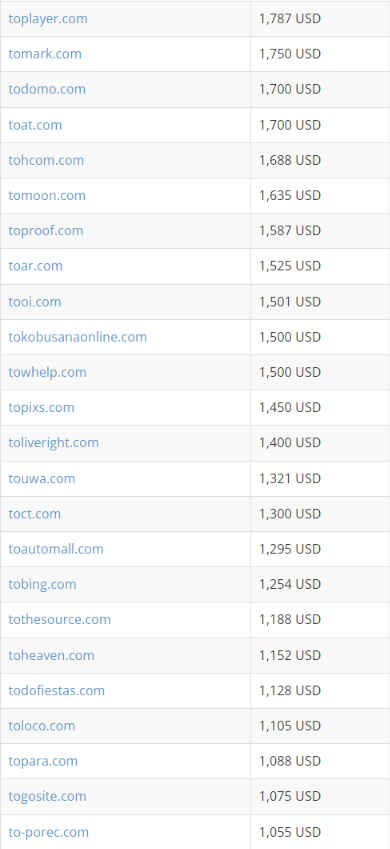Image resolution: width=390 pixels, height=849 pixels.
Task: Open tobing.com domain link
Action: pyautogui.click(x=42, y=585)
